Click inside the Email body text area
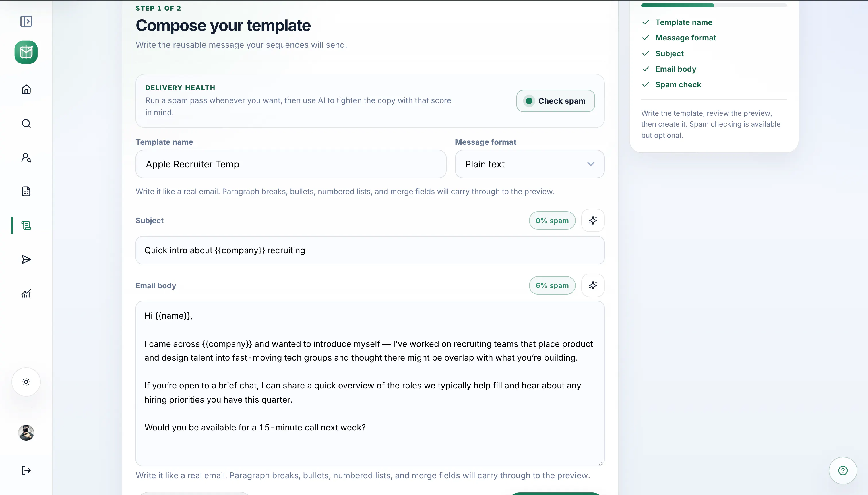The width and height of the screenshot is (868, 495). pos(370,384)
